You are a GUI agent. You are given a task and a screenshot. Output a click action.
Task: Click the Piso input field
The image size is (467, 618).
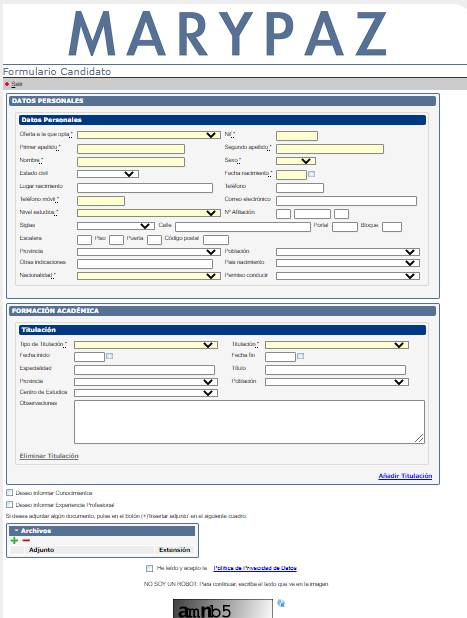pos(116,240)
